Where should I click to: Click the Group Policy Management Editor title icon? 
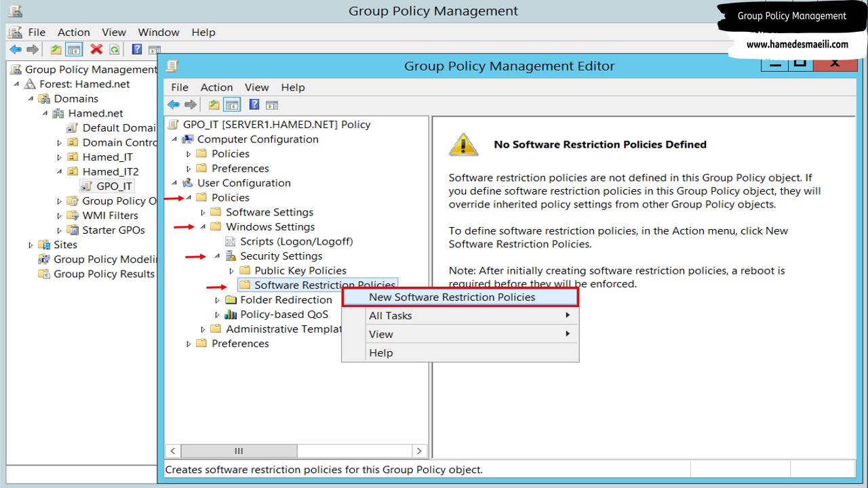pos(172,66)
